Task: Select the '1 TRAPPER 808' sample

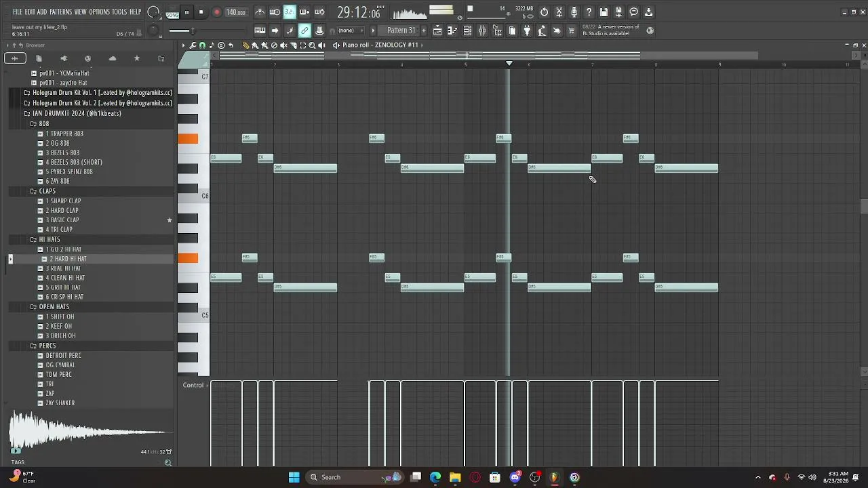Action: 64,134
